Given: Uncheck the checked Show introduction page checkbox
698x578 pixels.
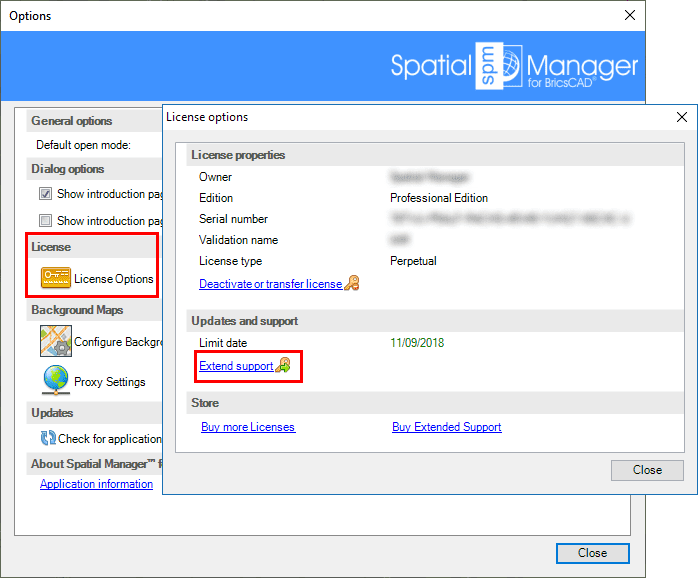Looking at the screenshot, I should tap(45, 194).
